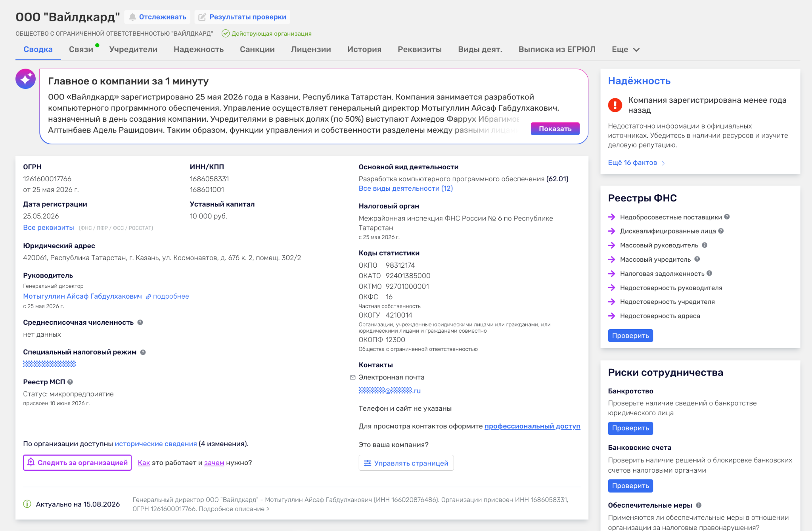Click Проверить under Банковские счета
The width and height of the screenshot is (812, 531).
pos(630,486)
